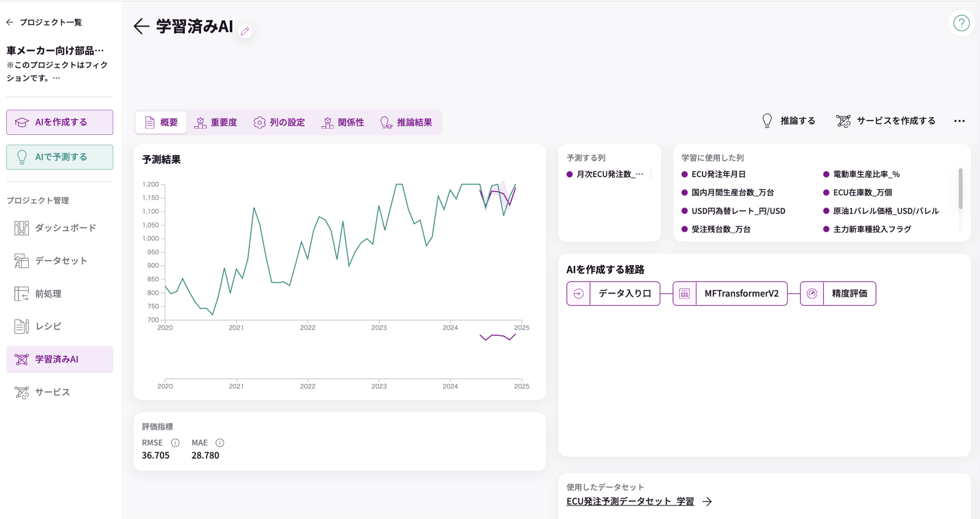Viewport: 980px width, 519px height.
Task: Open the help question mark icon
Action: [961, 23]
